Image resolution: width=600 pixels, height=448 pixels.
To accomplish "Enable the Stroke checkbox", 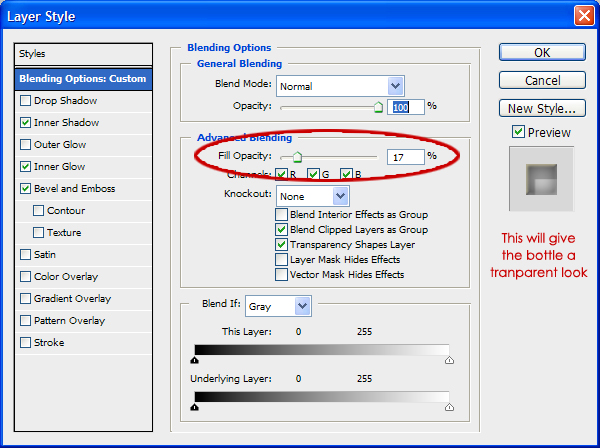I will pyautogui.click(x=25, y=343).
